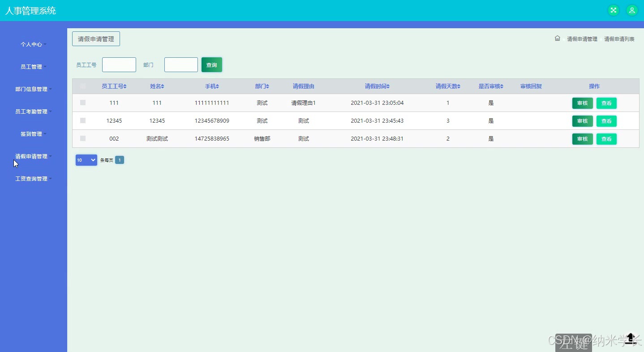644x352 pixels.
Task: Expand 员工管理 sidebar menu
Action: pyautogui.click(x=33, y=67)
